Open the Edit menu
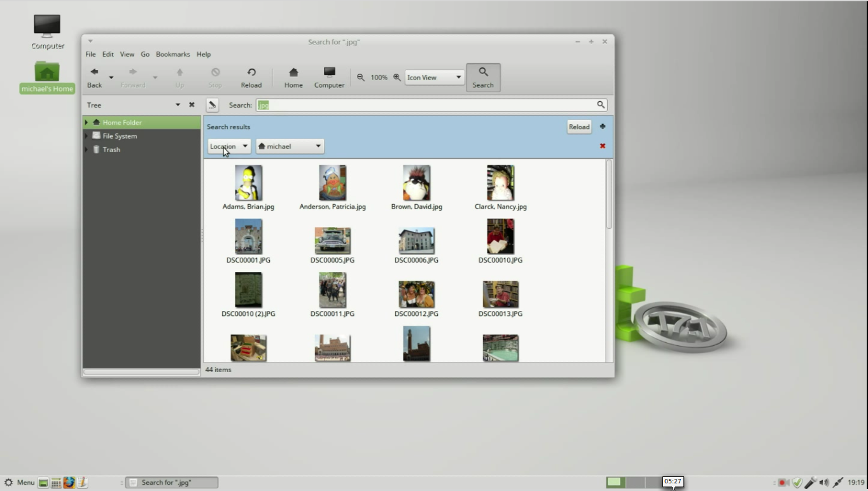The width and height of the screenshot is (868, 491). [x=108, y=55]
